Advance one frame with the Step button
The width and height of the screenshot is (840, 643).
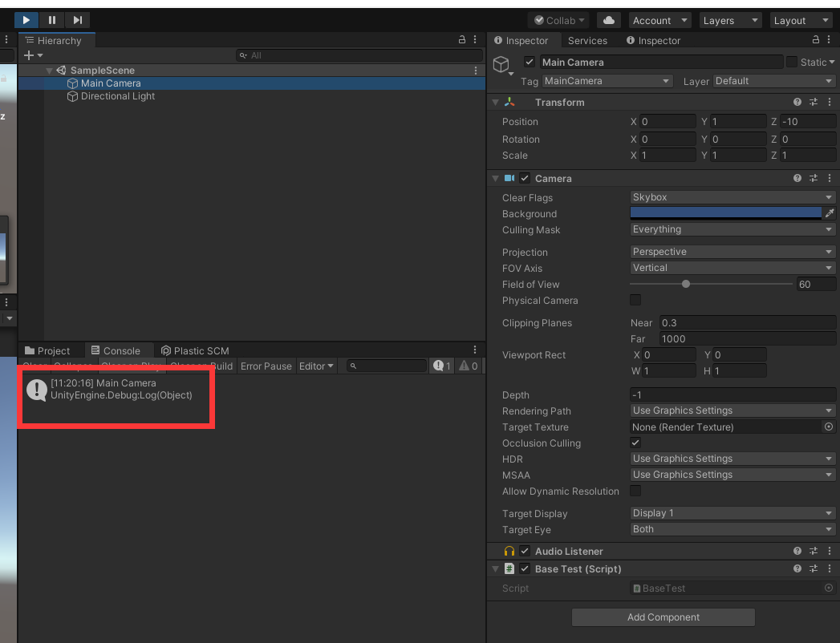point(78,20)
